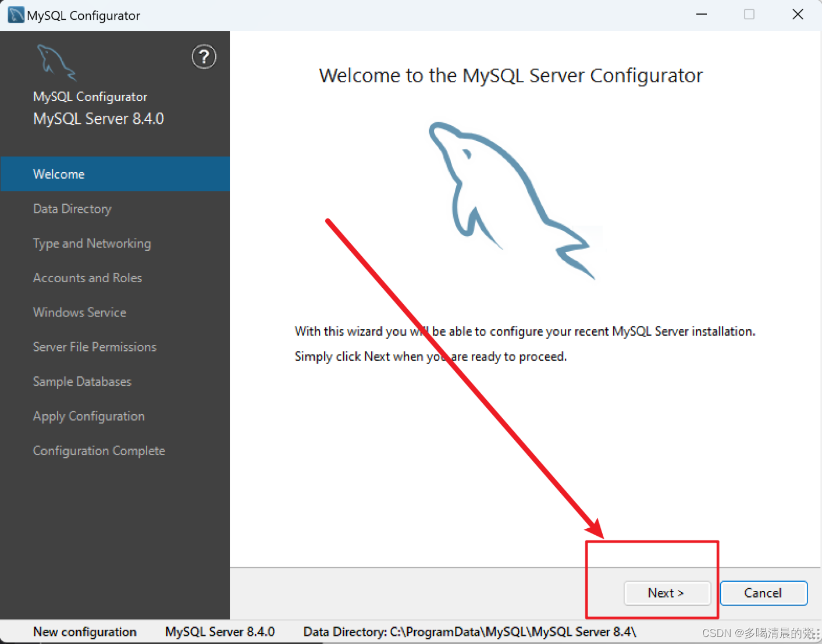Viewport: 822px width, 644px height.
Task: Switch to the Windows Service step
Action: pyautogui.click(x=115, y=312)
